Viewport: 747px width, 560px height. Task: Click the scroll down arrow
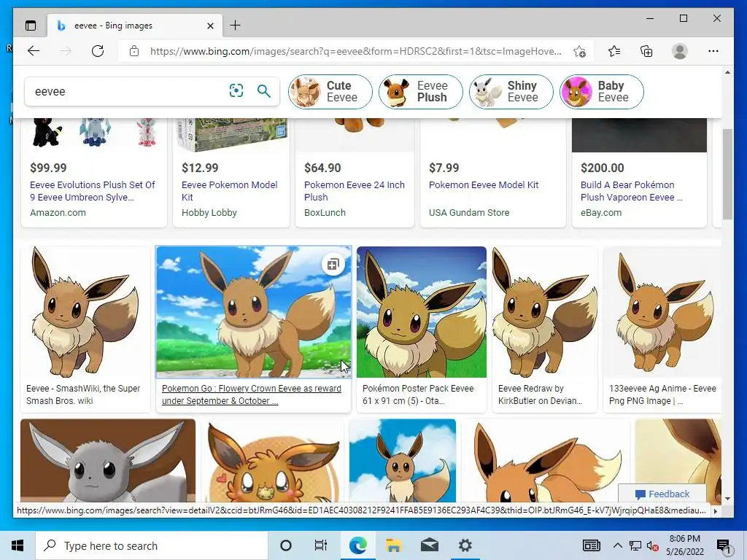[727, 499]
